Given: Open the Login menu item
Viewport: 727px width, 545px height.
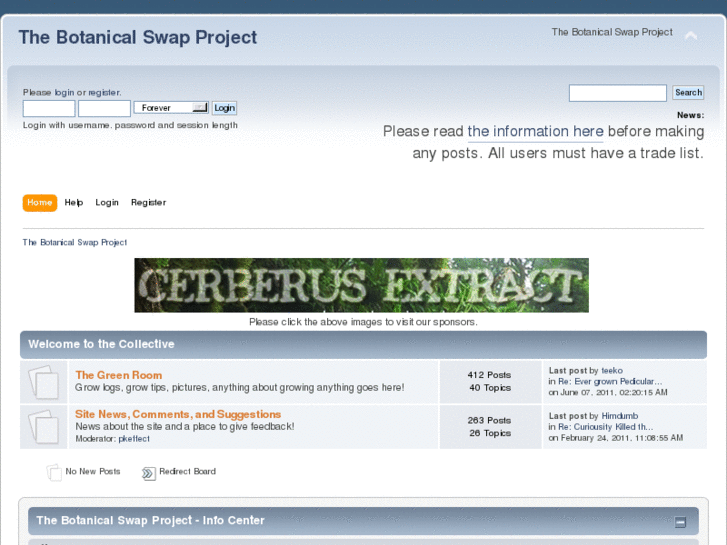Looking at the screenshot, I should click(x=107, y=203).
